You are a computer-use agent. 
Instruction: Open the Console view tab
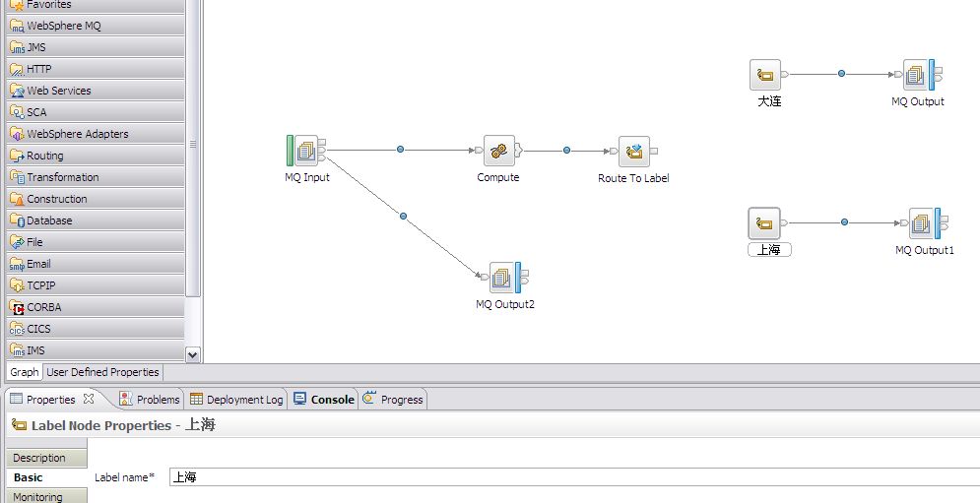324,400
